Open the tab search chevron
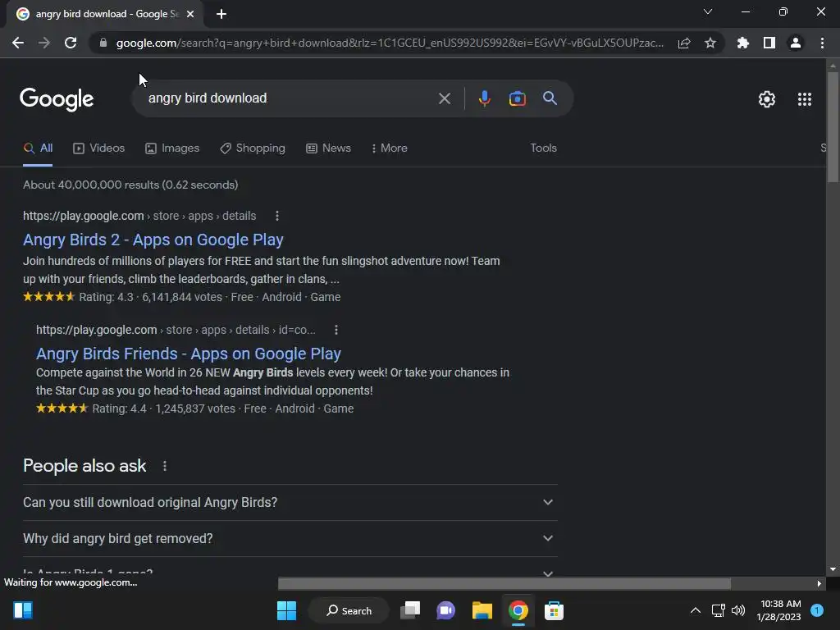 click(708, 11)
